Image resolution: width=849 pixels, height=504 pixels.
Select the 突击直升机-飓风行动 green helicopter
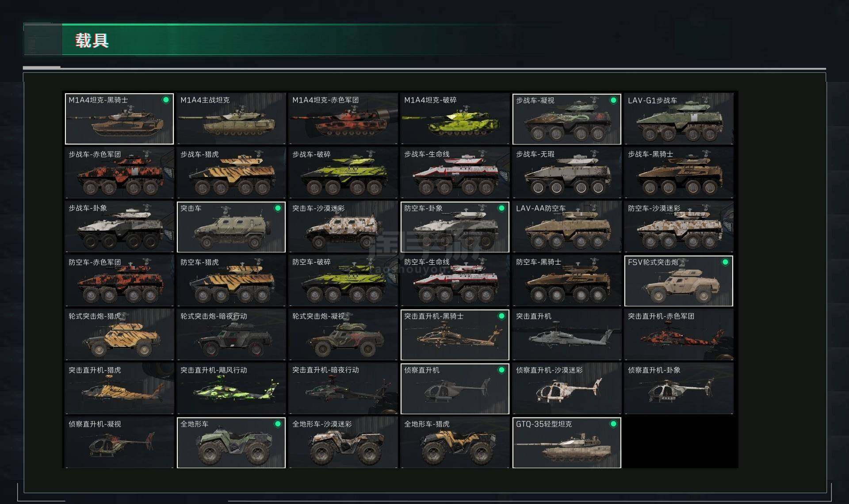point(231,389)
